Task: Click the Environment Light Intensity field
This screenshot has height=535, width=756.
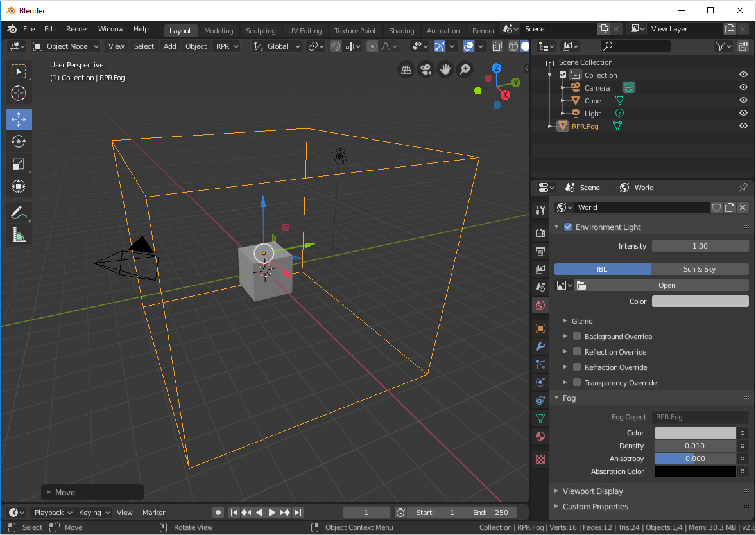Action: (700, 246)
